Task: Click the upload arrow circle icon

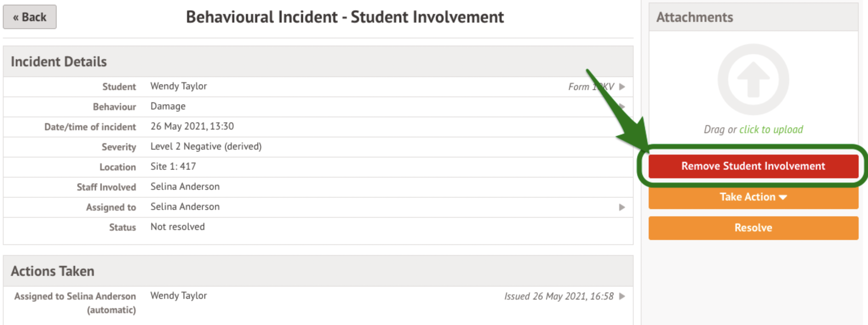Action: click(x=753, y=80)
